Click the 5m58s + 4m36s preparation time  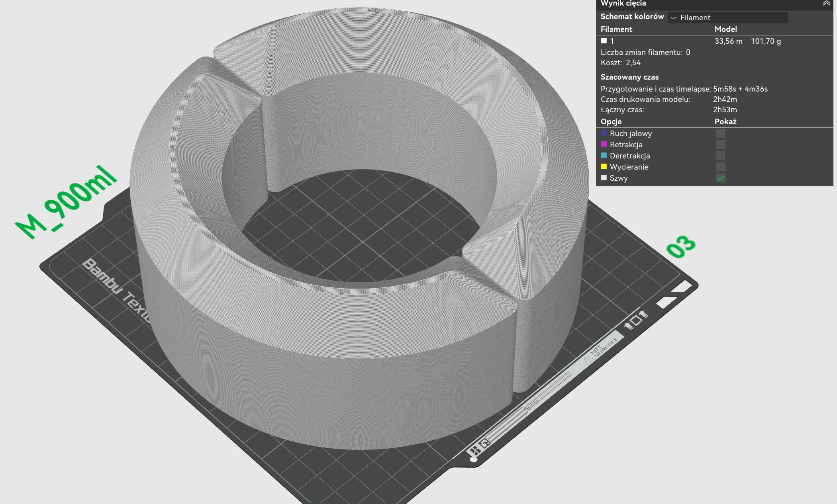[x=740, y=89]
